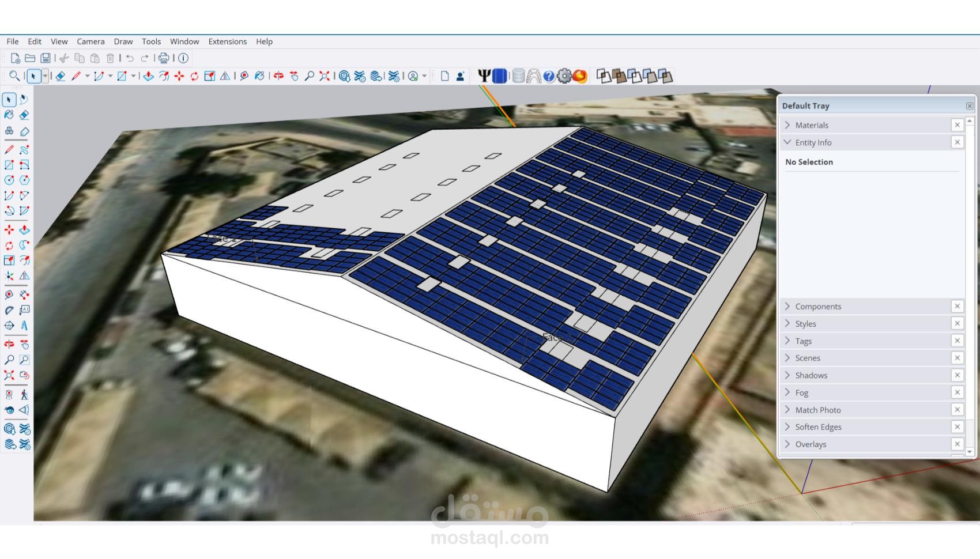The image size is (980, 559).
Task: Select the Freehand drawing tool
Action: (x=24, y=149)
